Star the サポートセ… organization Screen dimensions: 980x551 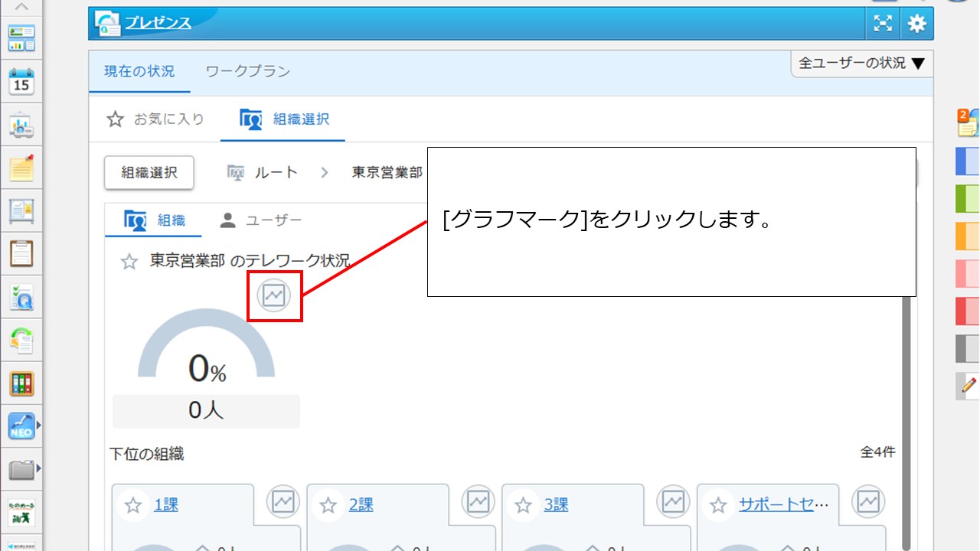click(x=718, y=505)
